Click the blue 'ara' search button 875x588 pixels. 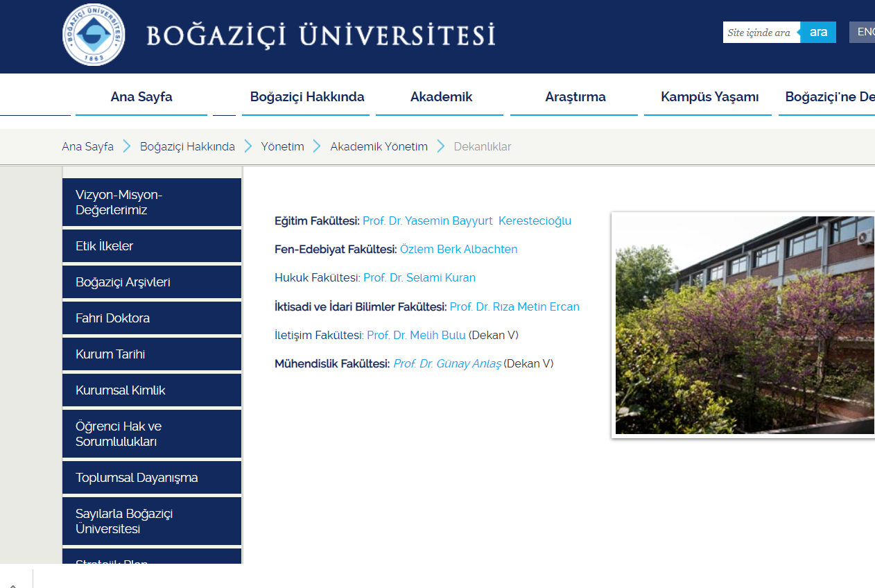coord(818,33)
